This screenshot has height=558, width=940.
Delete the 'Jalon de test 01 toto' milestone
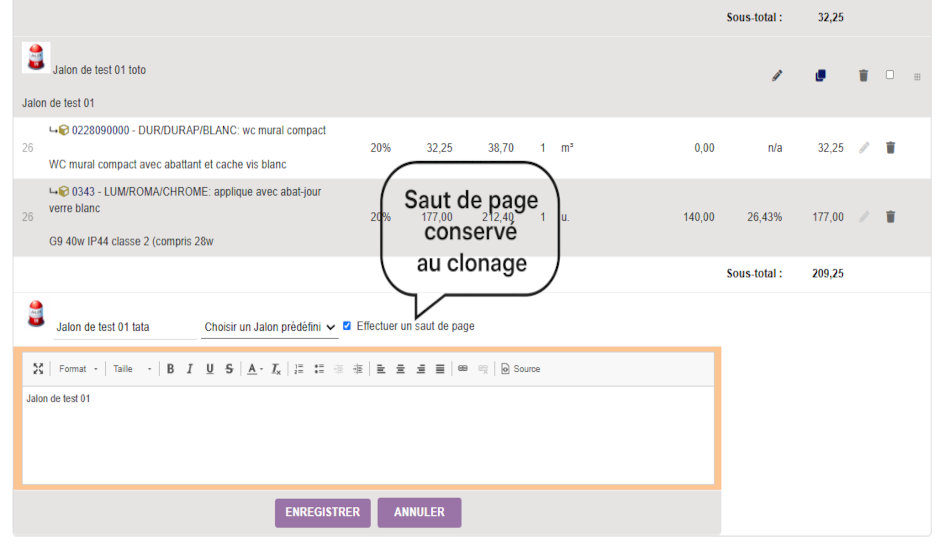pyautogui.click(x=863, y=75)
